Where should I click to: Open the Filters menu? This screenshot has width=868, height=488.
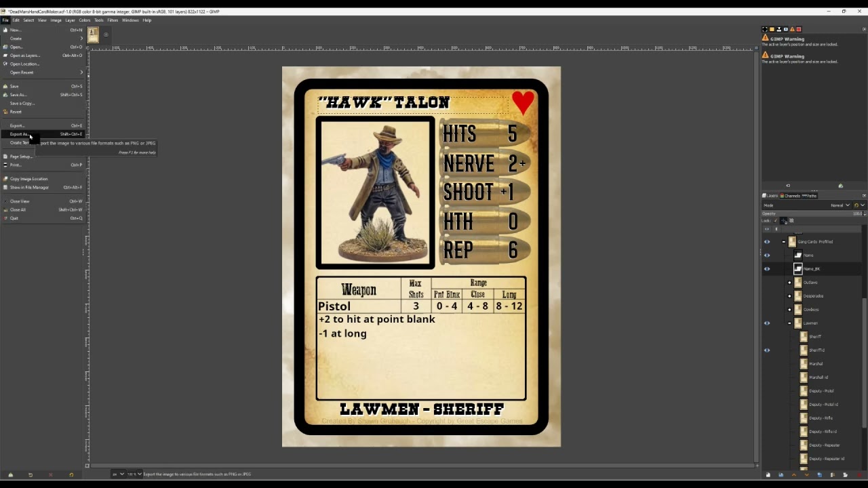113,20
